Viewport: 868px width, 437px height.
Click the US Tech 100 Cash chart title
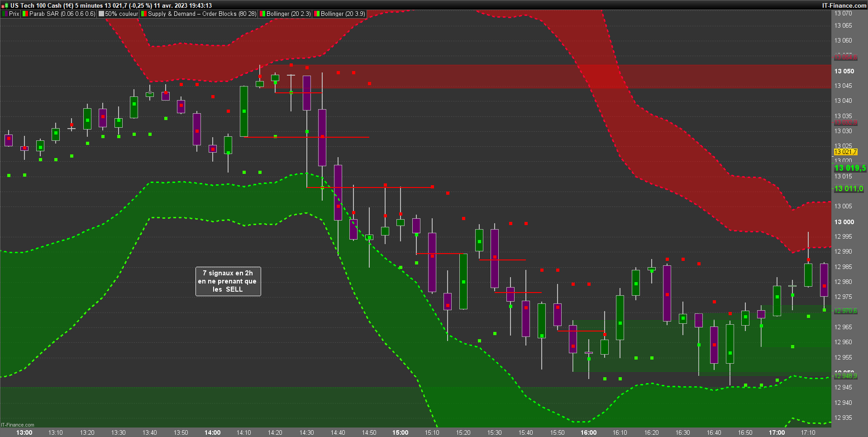(111, 5)
